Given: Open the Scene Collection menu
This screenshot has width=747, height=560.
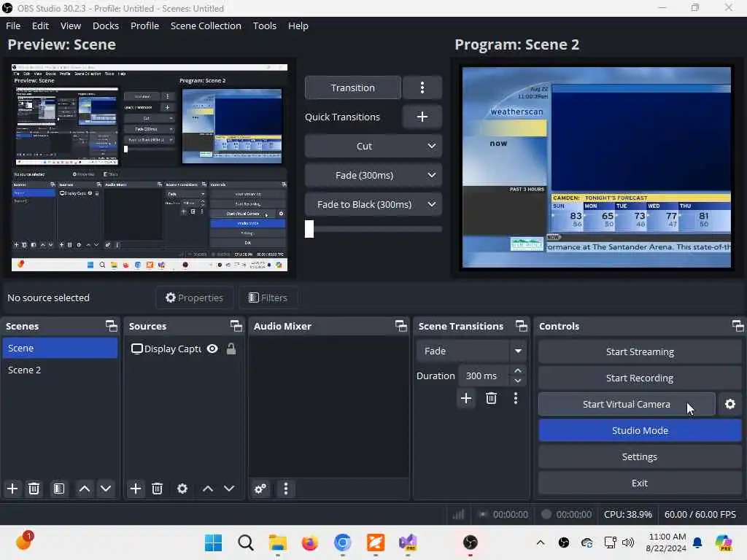Looking at the screenshot, I should (x=206, y=26).
